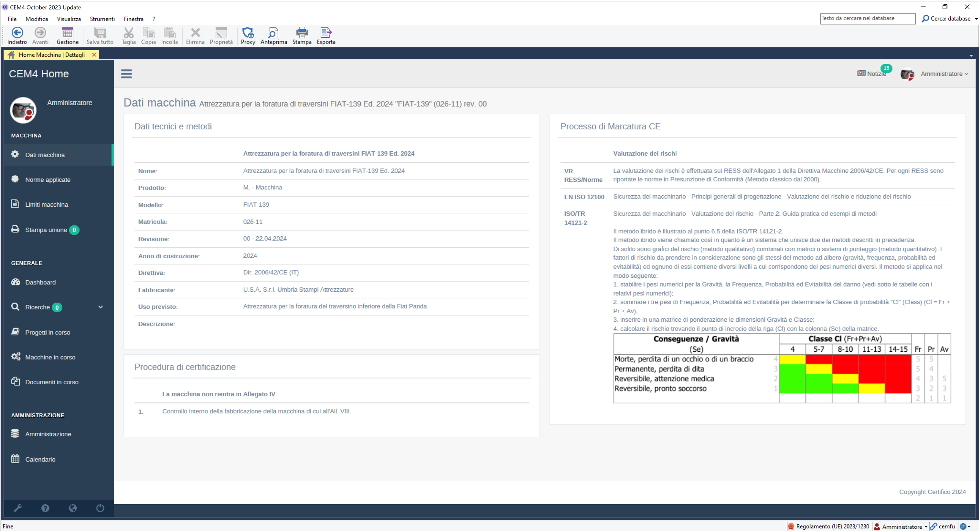
Task: Open the Gestione toolbar icon
Action: point(67,33)
